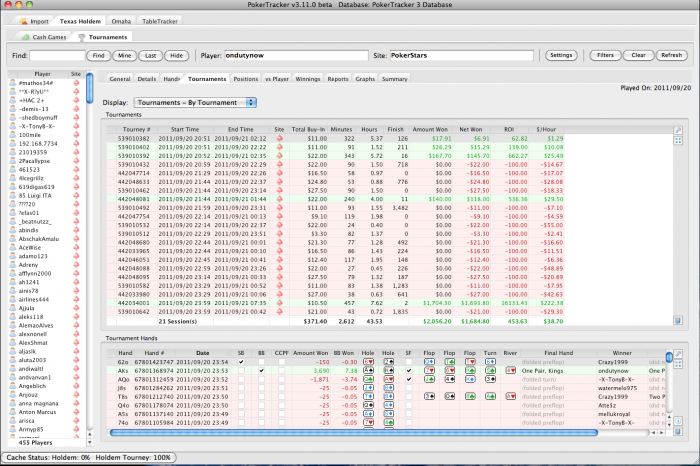Open the Display 'Tournaments - By Tournament' dropdown
The height and width of the screenshot is (466, 700).
(194, 102)
